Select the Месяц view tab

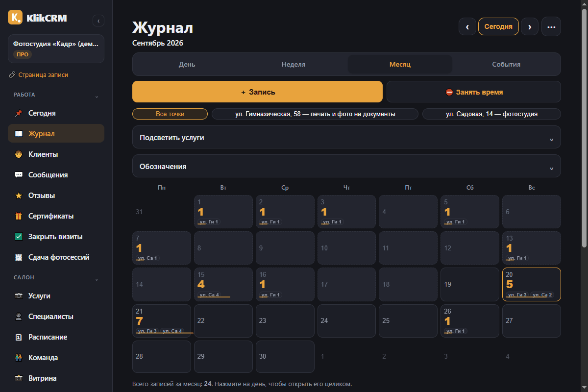click(x=400, y=64)
